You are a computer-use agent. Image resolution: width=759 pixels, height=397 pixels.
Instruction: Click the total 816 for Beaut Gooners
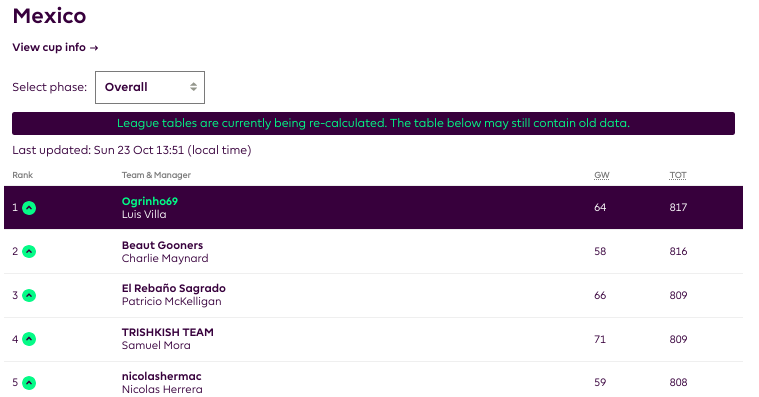click(x=678, y=251)
